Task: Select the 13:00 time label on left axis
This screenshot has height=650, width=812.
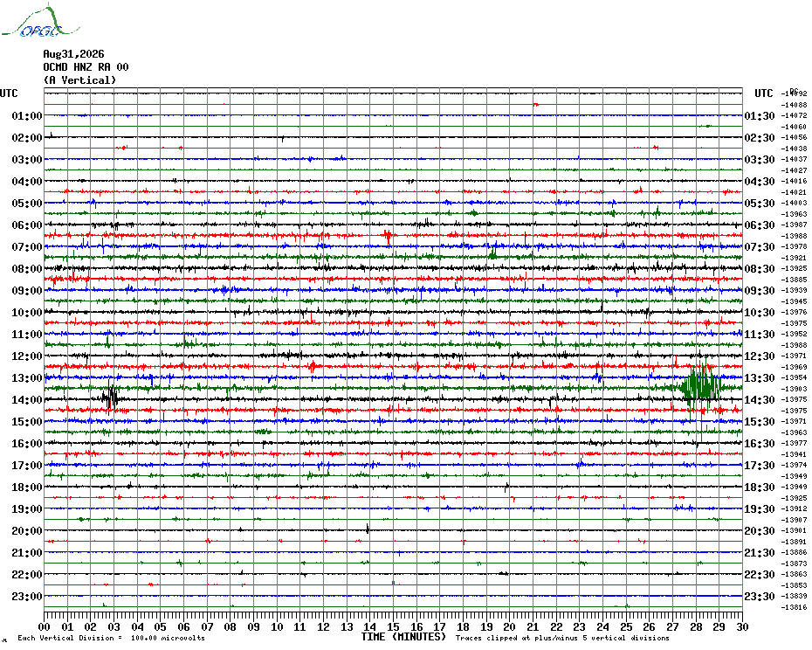Action: point(27,378)
